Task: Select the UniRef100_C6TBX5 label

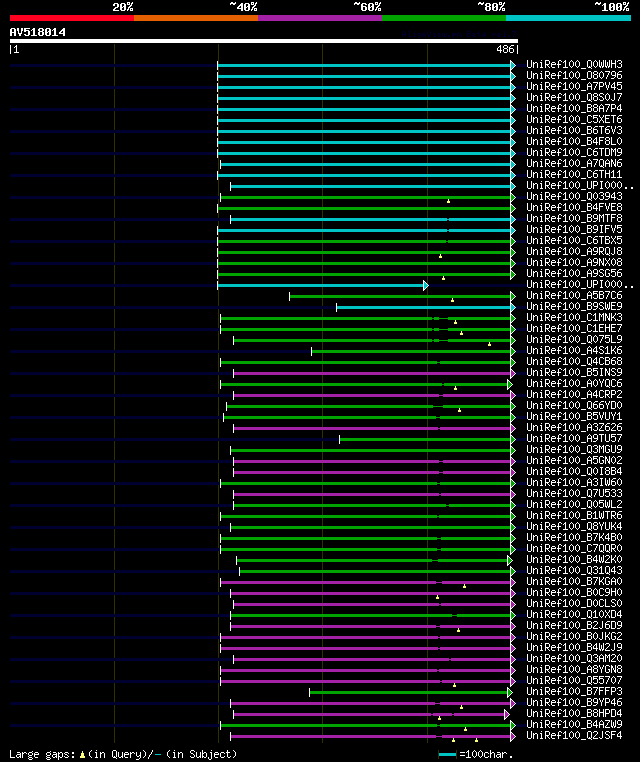Action: coord(574,241)
